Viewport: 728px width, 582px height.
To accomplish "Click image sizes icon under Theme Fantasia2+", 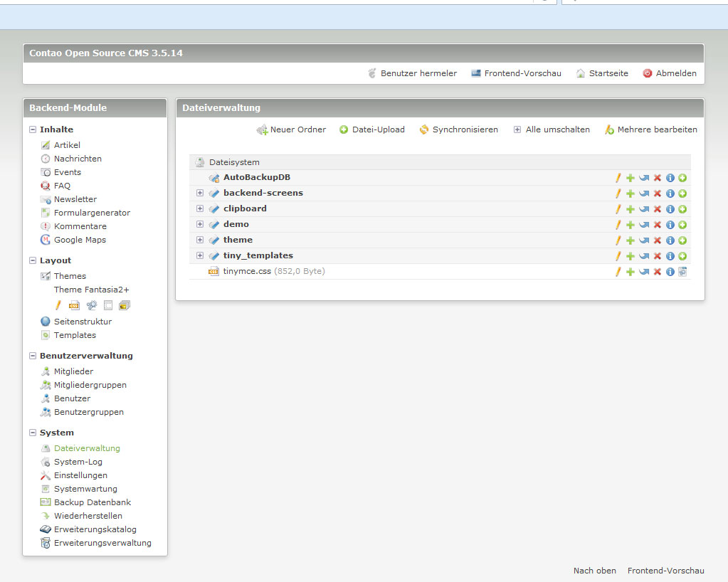I will (125, 305).
